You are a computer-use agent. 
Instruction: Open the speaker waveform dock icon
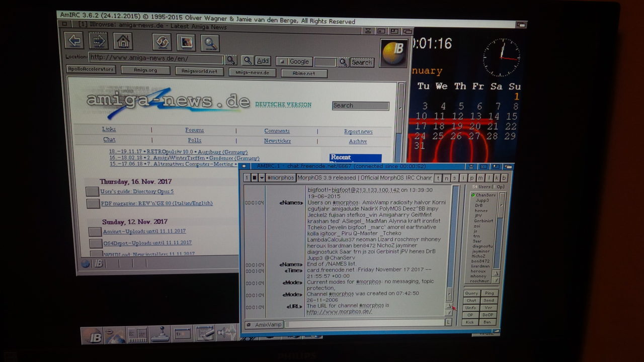(x=226, y=332)
